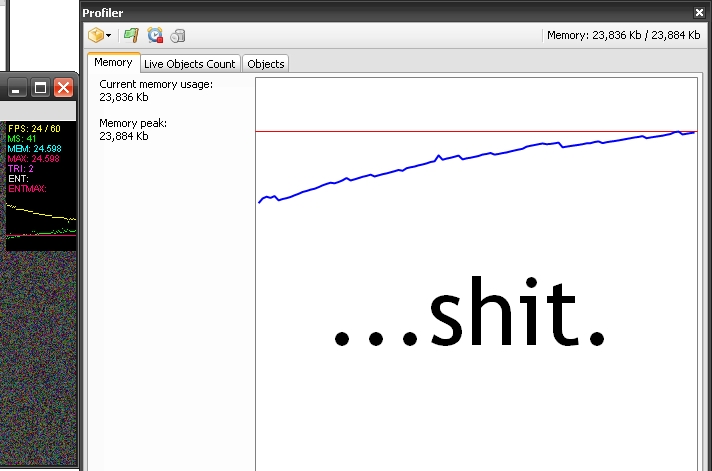712x471 pixels.
Task: Click the toolbar memory readout text
Action: pos(623,35)
